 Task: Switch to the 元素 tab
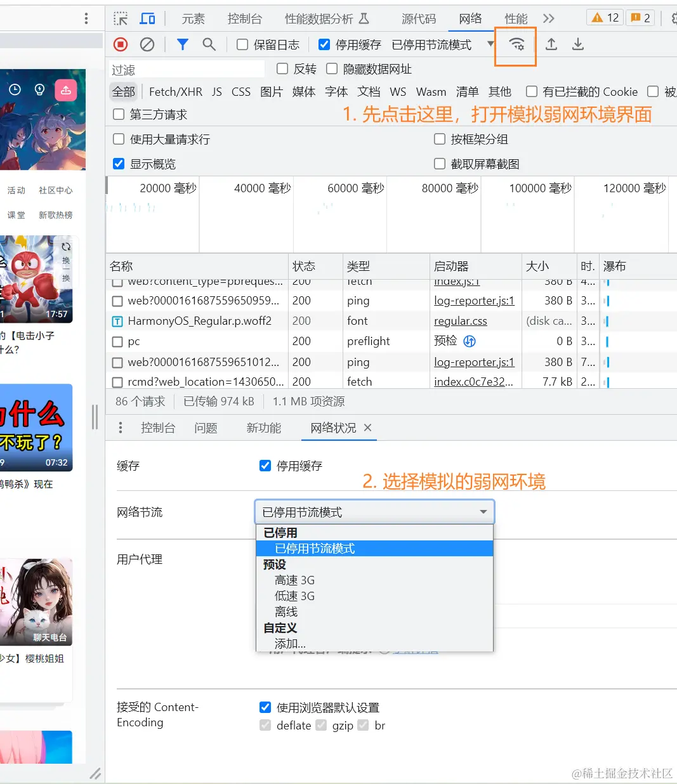tap(194, 18)
